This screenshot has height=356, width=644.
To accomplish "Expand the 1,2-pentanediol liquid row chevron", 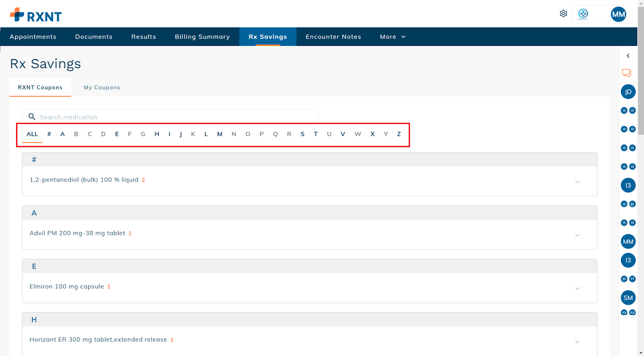I will [x=577, y=182].
